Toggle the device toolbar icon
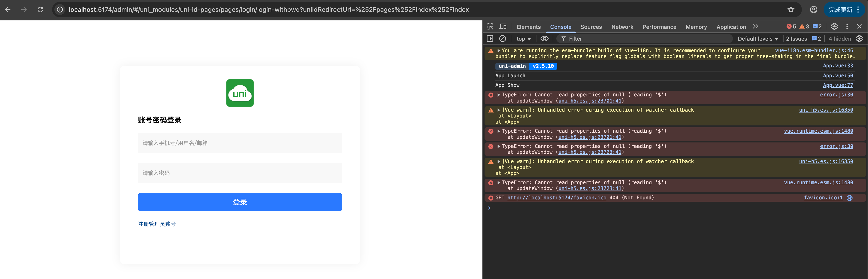This screenshot has height=279, width=868. (503, 27)
